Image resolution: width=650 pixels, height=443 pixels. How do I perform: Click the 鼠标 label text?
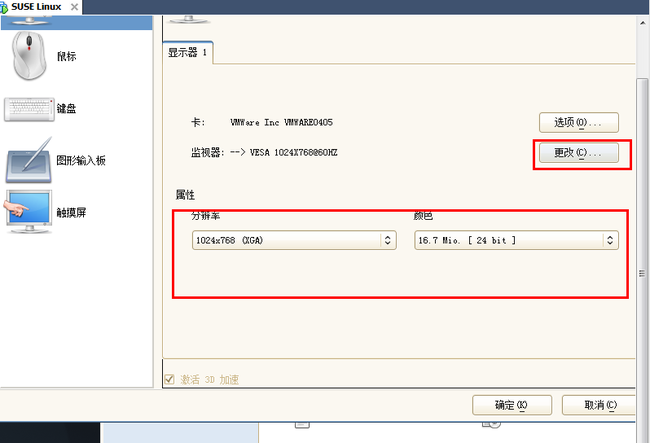(x=66, y=56)
